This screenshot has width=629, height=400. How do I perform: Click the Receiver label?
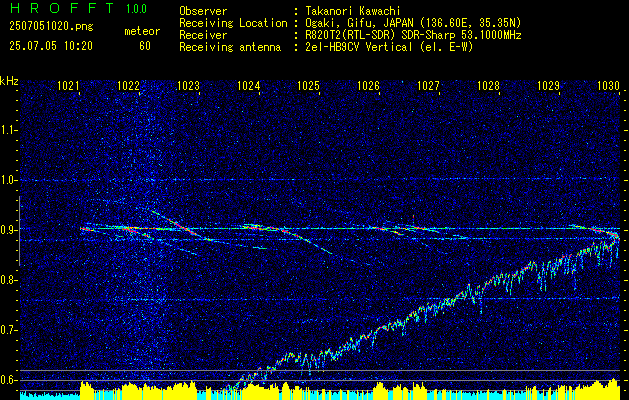click(203, 35)
